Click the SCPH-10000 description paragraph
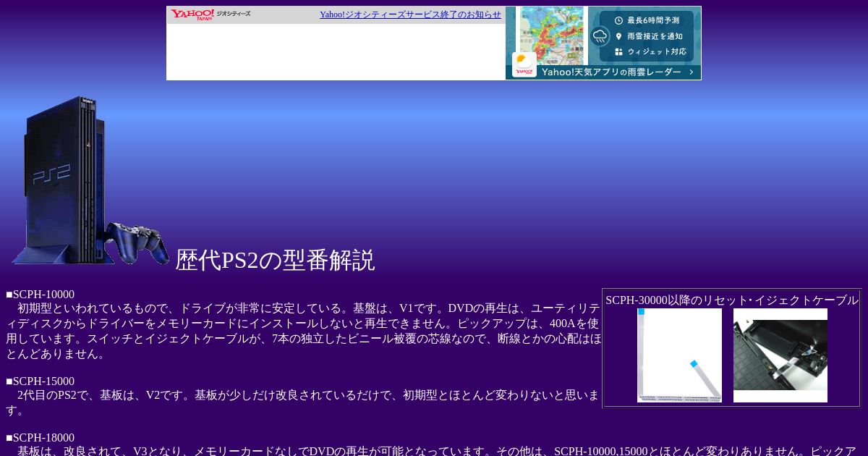 (x=304, y=332)
